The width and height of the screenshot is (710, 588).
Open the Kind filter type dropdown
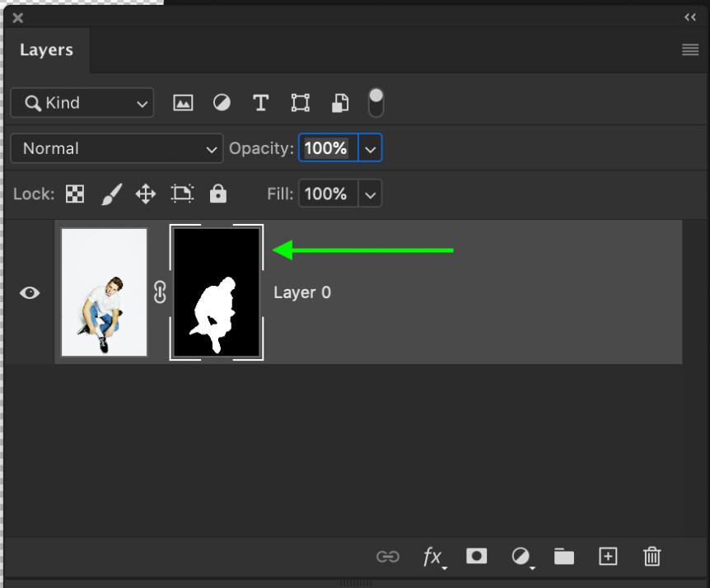coord(82,103)
